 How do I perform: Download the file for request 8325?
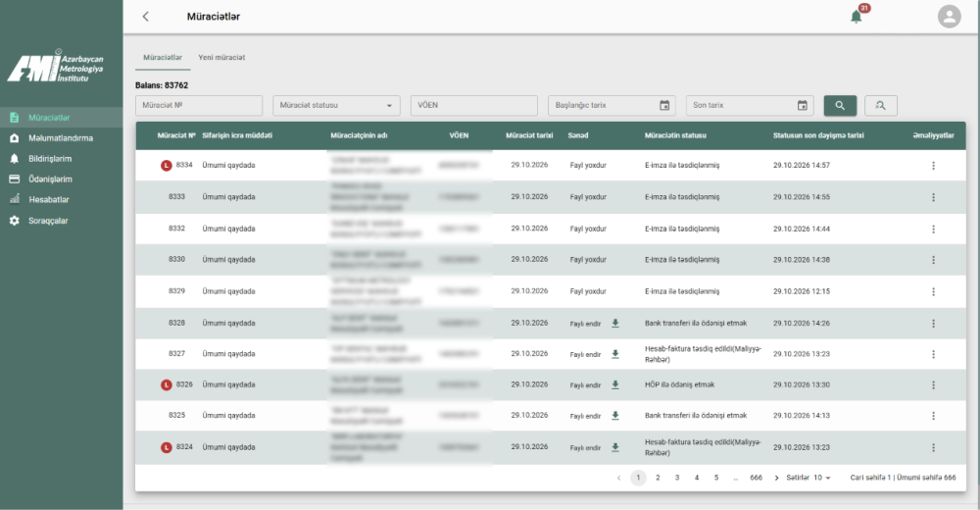pyautogui.click(x=615, y=415)
